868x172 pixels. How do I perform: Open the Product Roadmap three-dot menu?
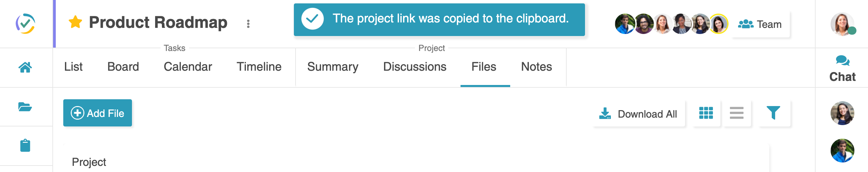pos(248,23)
